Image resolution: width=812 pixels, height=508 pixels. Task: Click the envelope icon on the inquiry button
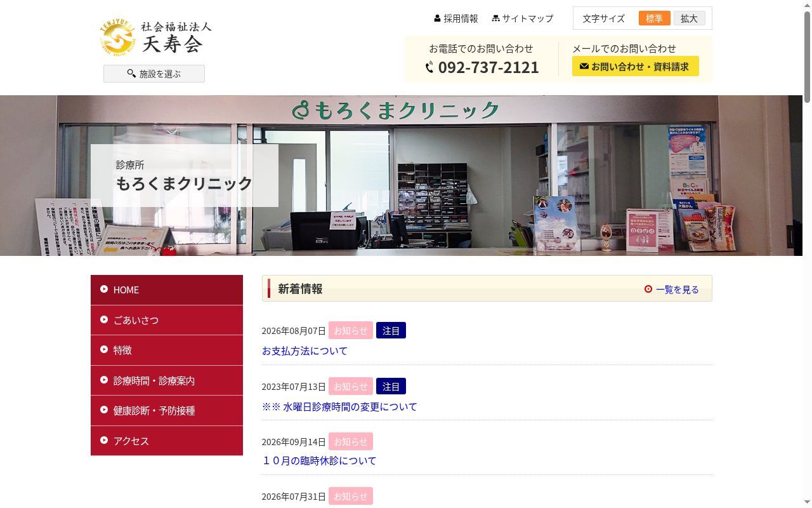click(584, 66)
